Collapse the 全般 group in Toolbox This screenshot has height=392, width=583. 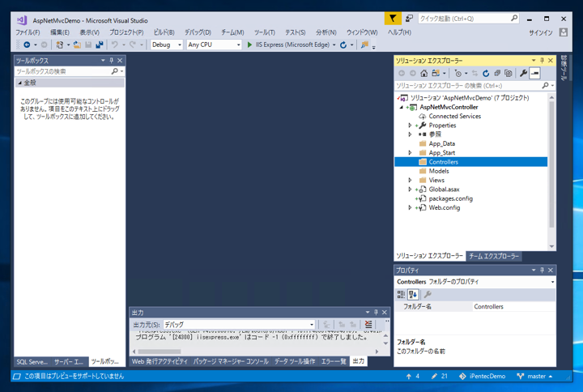tap(20, 83)
